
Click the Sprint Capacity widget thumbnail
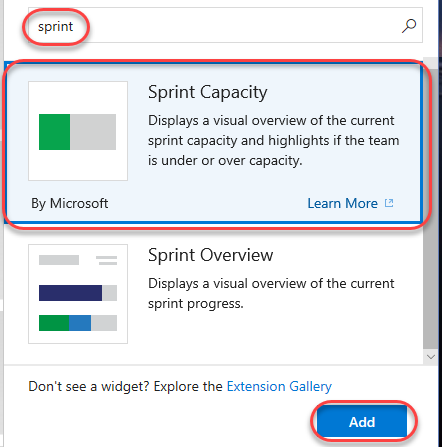coord(78,131)
